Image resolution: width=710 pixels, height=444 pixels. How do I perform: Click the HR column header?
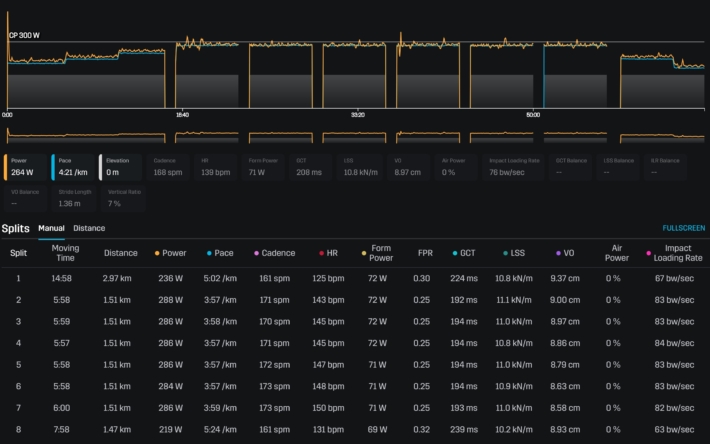click(x=329, y=253)
